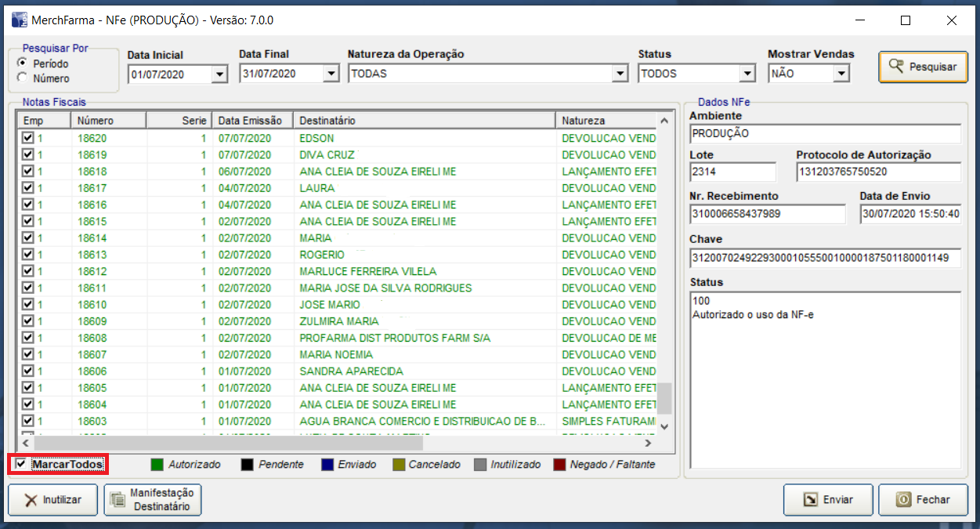
Task: Expand the Natureza da Operação dropdown
Action: [620, 74]
